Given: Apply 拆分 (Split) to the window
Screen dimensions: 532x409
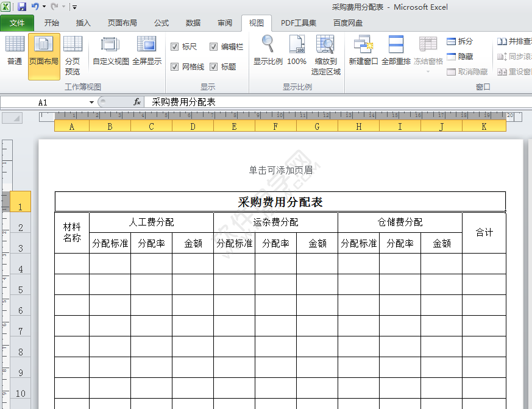Looking at the screenshot, I should [461, 41].
